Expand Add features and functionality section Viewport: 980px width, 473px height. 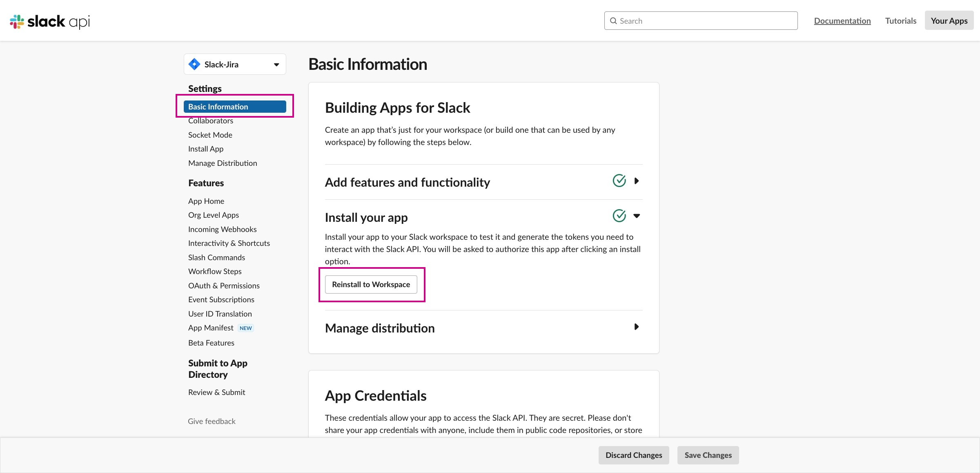click(636, 181)
